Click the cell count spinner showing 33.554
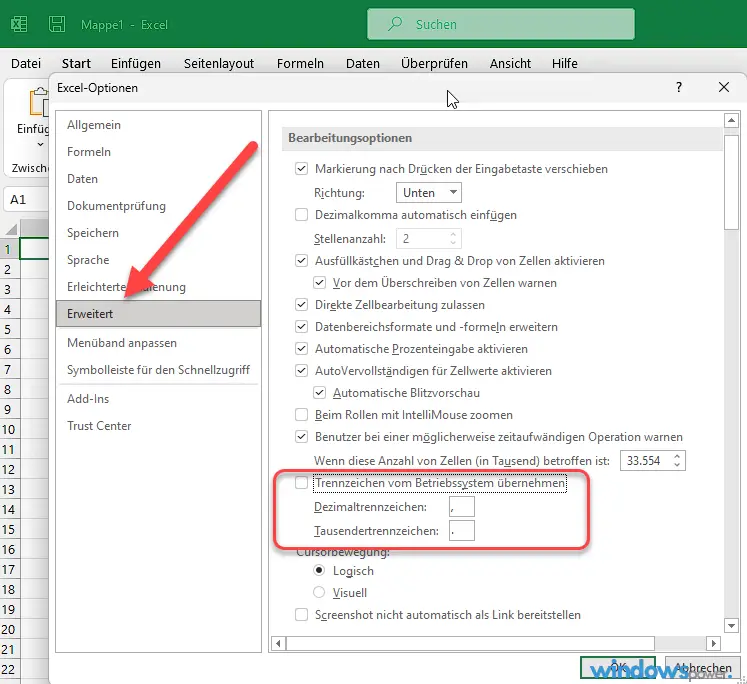 point(653,461)
